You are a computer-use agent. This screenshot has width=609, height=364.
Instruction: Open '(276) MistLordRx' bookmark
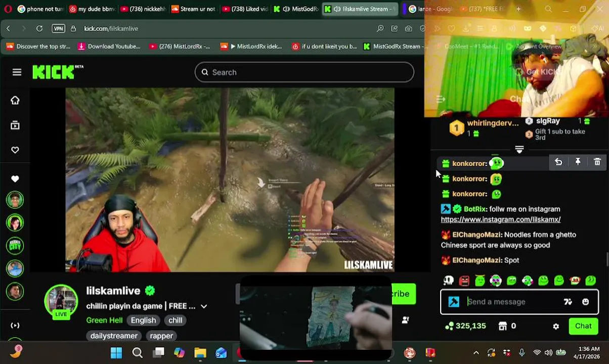(x=180, y=47)
